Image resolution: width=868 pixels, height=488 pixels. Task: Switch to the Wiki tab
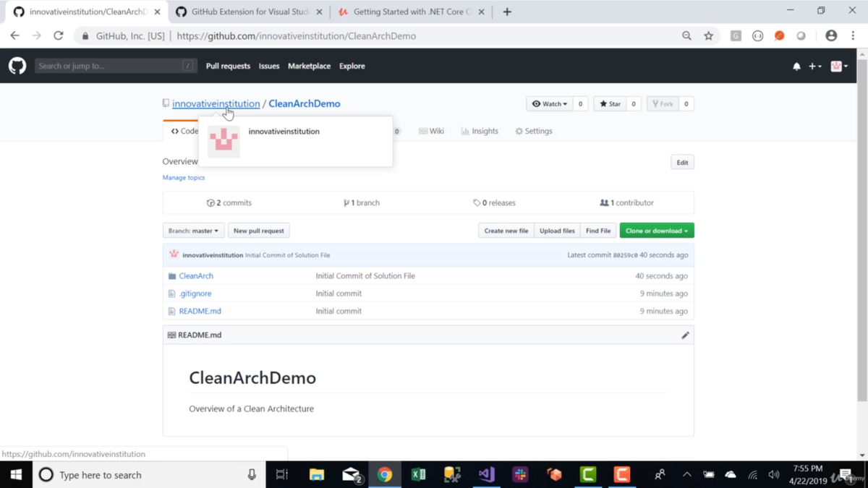click(432, 132)
